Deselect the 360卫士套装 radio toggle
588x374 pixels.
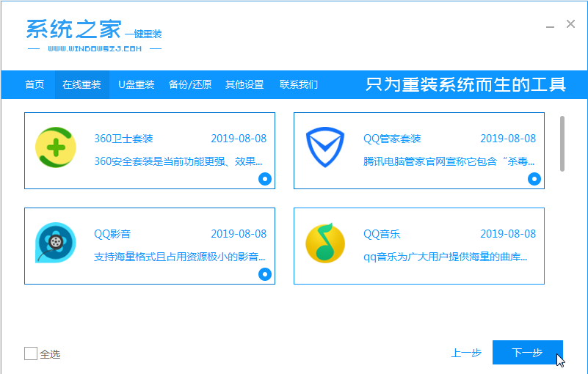(265, 178)
